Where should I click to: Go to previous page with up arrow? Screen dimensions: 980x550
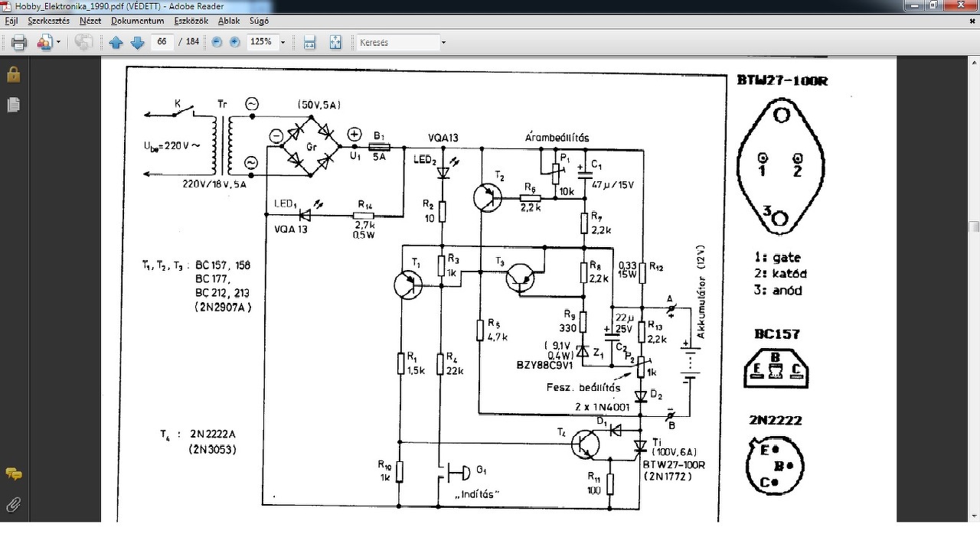point(116,43)
